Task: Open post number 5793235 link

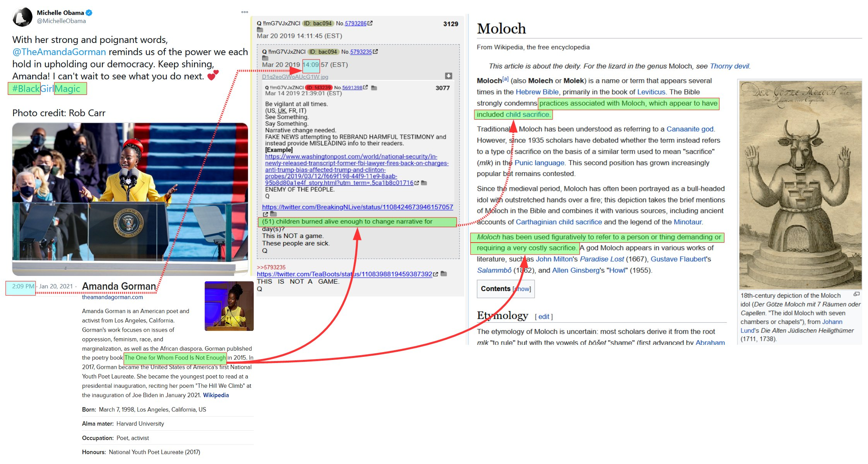Action: coord(361,51)
